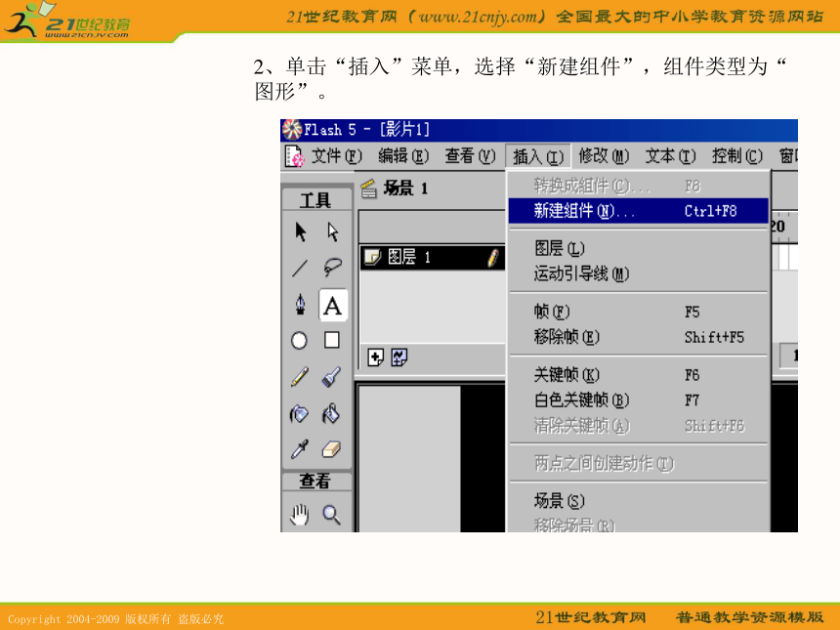Choose 转换成组件(C)... menu entry

point(638,186)
